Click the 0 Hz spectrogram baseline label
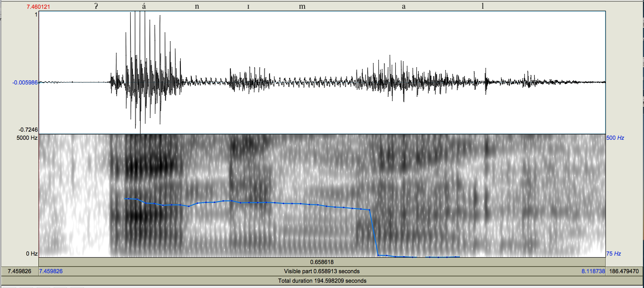Viewport: 644px width, 288px height. pyautogui.click(x=32, y=253)
